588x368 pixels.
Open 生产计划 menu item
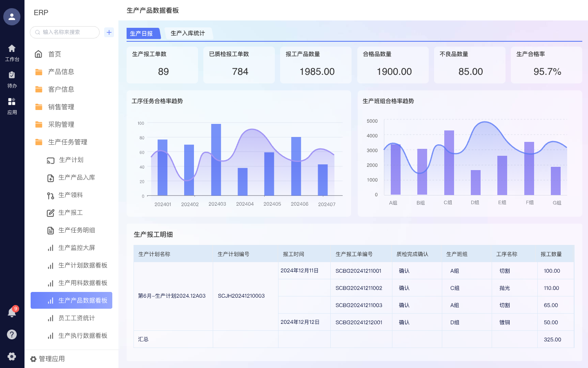pos(71,160)
